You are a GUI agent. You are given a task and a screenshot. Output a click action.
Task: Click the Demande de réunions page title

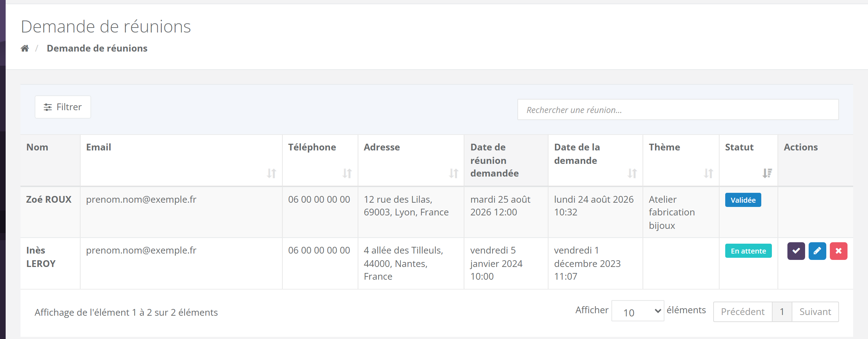(106, 26)
